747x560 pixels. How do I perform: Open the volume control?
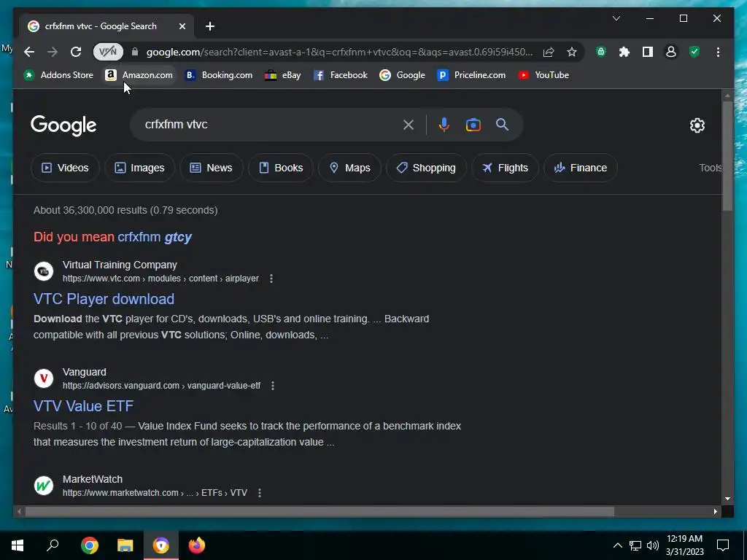[653, 545]
